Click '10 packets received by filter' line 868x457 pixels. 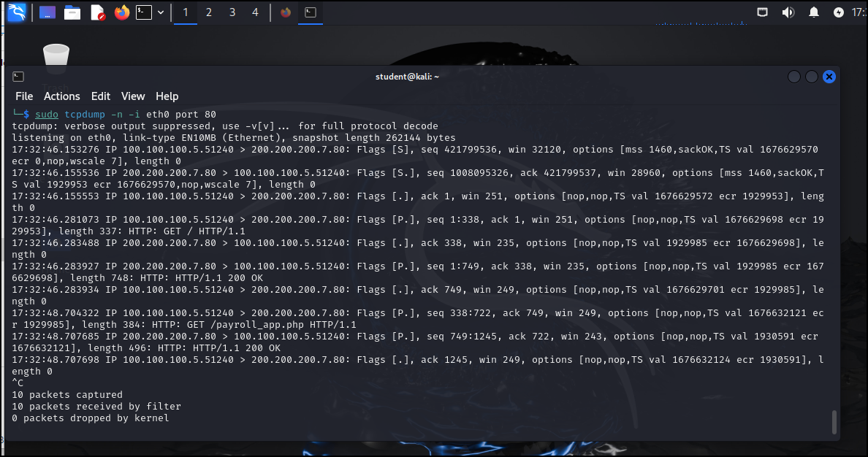(x=96, y=407)
